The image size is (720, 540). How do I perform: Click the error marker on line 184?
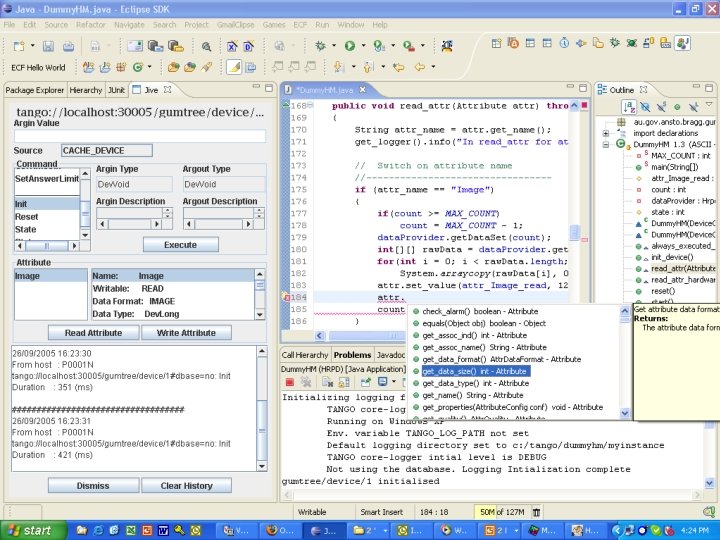tap(286, 298)
